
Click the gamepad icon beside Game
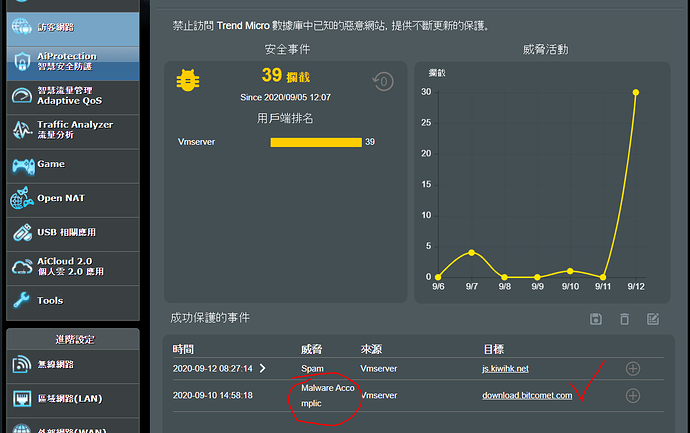[x=23, y=167]
